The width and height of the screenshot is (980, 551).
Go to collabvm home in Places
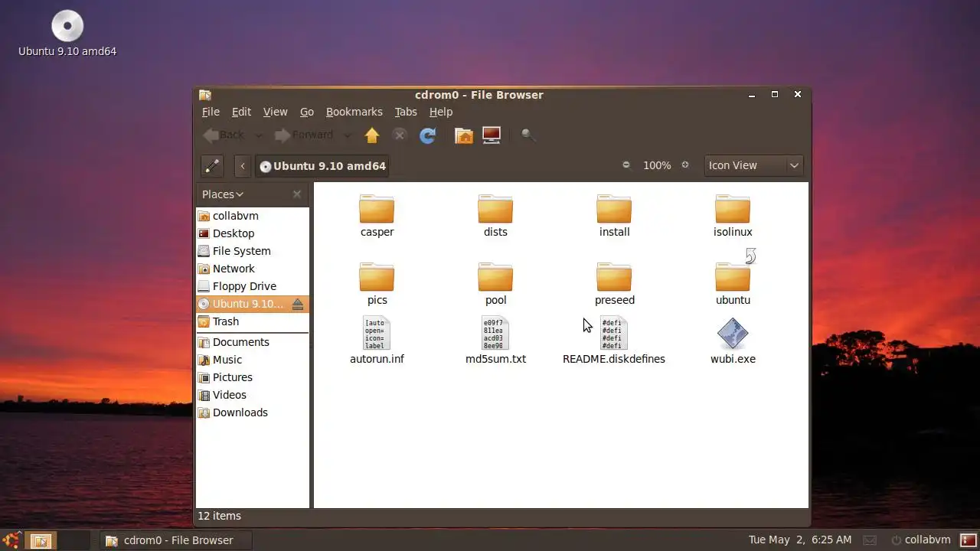pyautogui.click(x=253, y=216)
